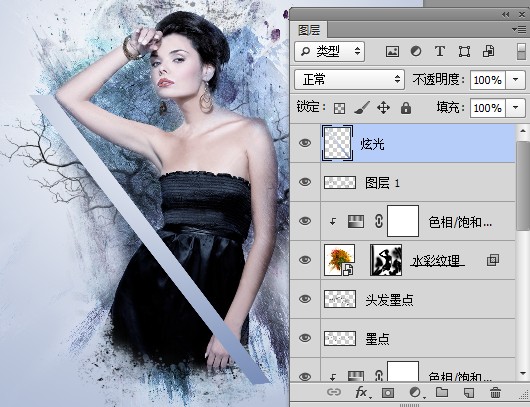
Task: Delete layer trash icon
Action: point(495,392)
